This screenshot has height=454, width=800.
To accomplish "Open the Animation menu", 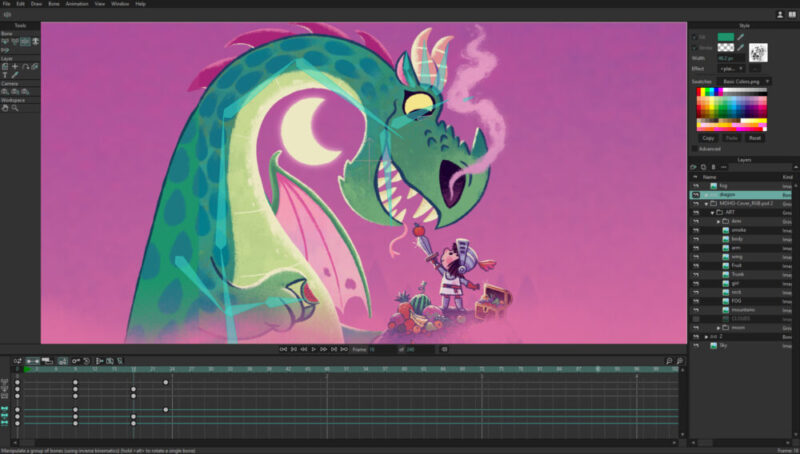I will [77, 4].
